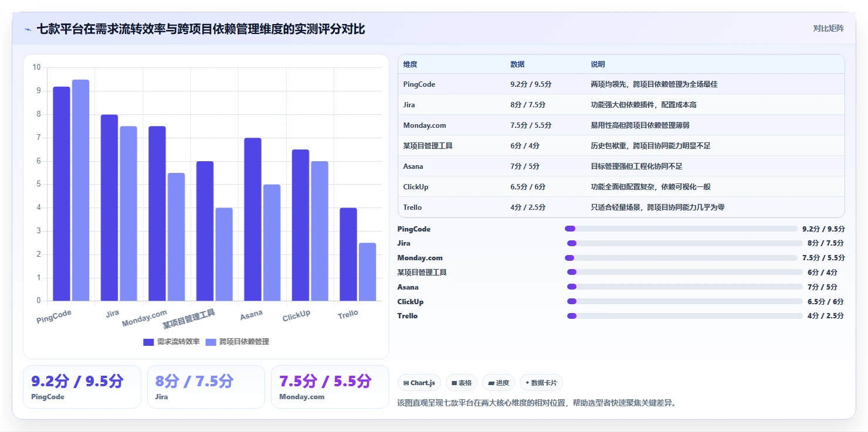Select PingCode's dark 需求流转效率 bar in chart
This screenshot has width=868, height=432.
click(x=62, y=194)
